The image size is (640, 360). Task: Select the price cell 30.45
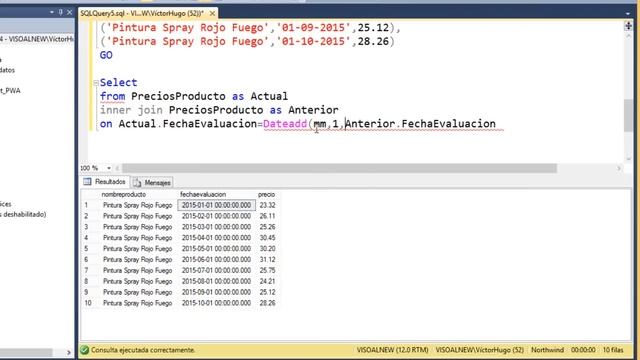[x=267, y=238]
